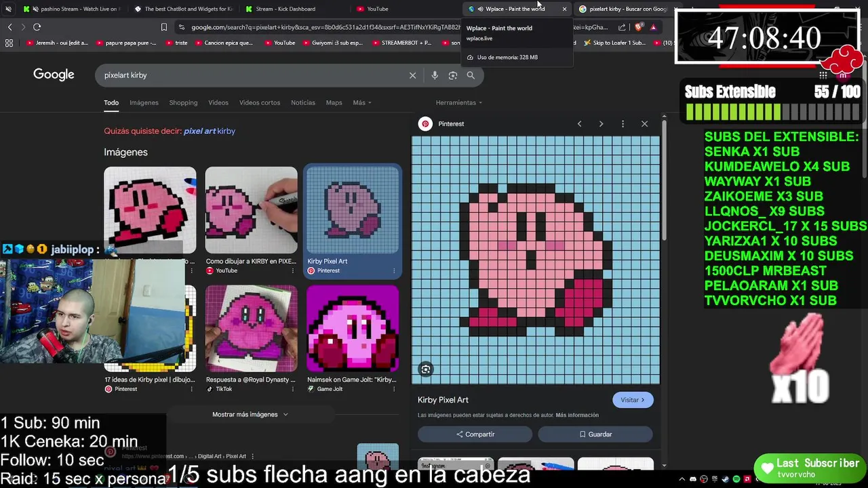
Task: Open the STREAMERBOT bookmark
Action: tap(403, 43)
